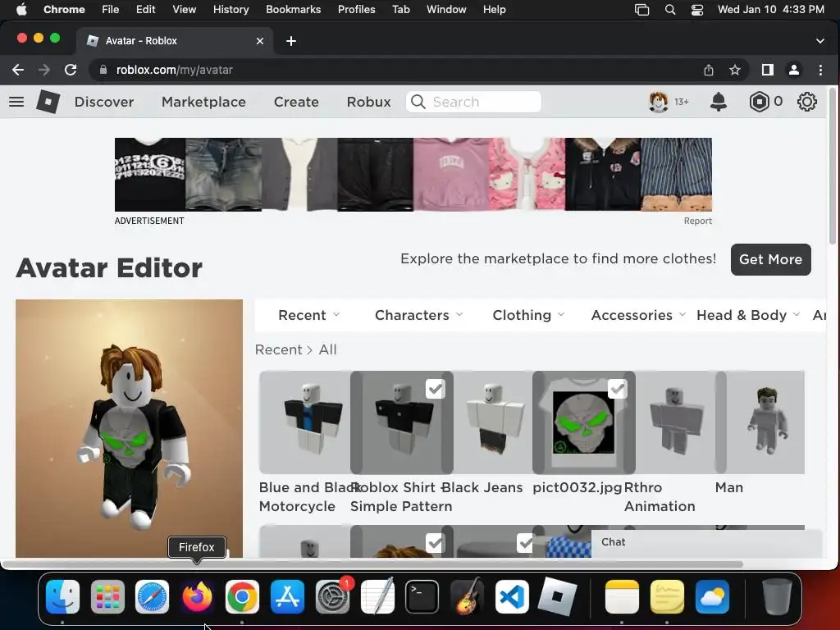
Task: Open the user avatar profile icon
Action: [x=659, y=102]
